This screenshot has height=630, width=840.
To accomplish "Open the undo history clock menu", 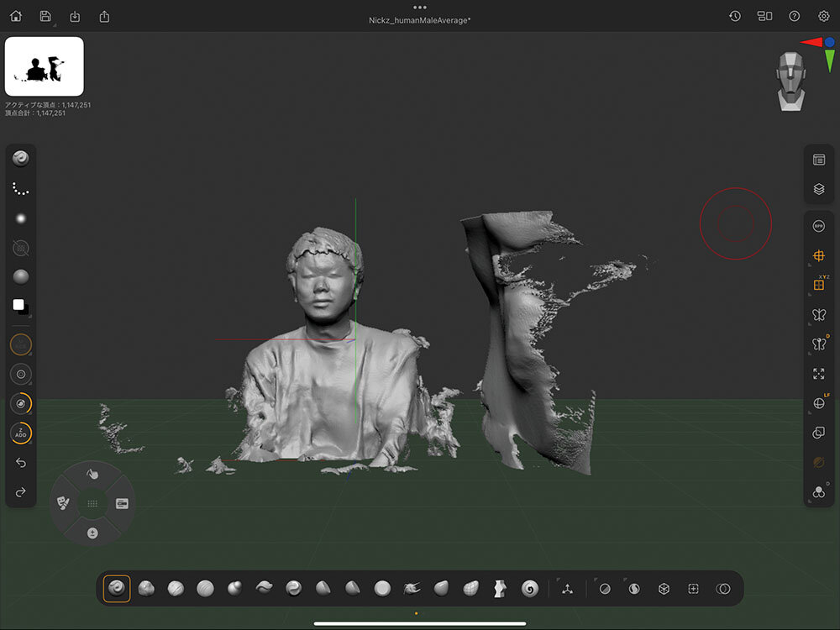I will pyautogui.click(x=735, y=16).
